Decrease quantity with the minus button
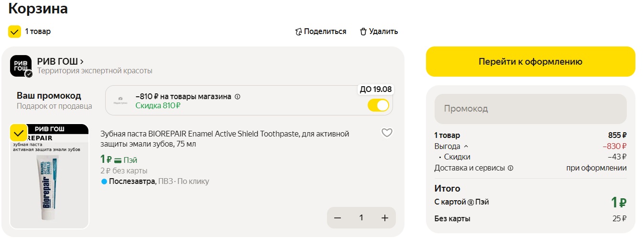Viewport: 644px width, 239px height. tap(338, 218)
